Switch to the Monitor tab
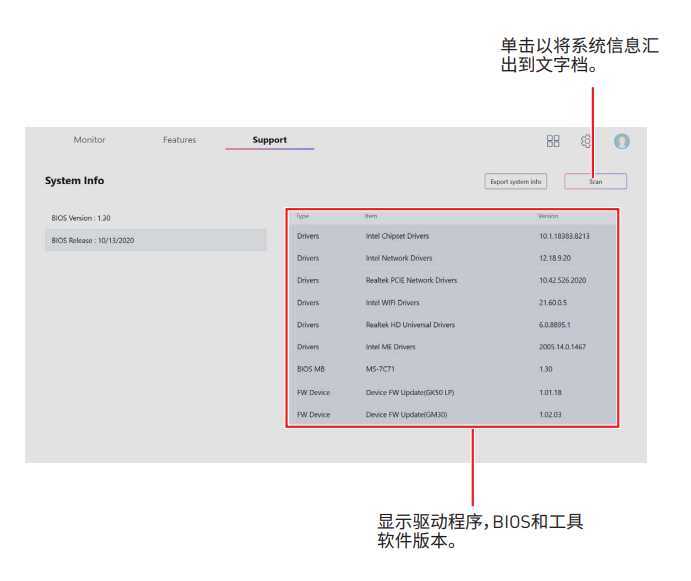The image size is (691, 581). pyautogui.click(x=89, y=140)
